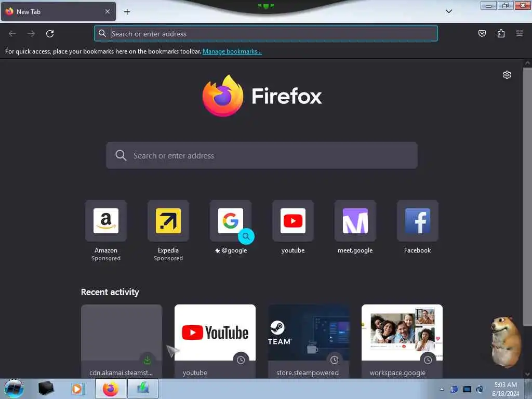Personalize new tab with gear icon
532x399 pixels.
(x=507, y=75)
